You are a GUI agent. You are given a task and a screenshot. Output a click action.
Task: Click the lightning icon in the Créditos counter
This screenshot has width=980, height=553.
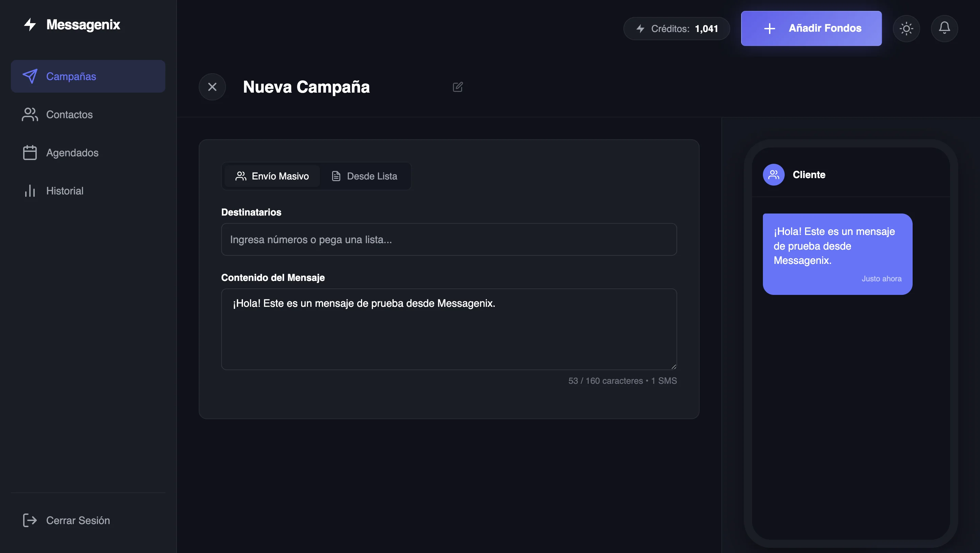click(641, 29)
